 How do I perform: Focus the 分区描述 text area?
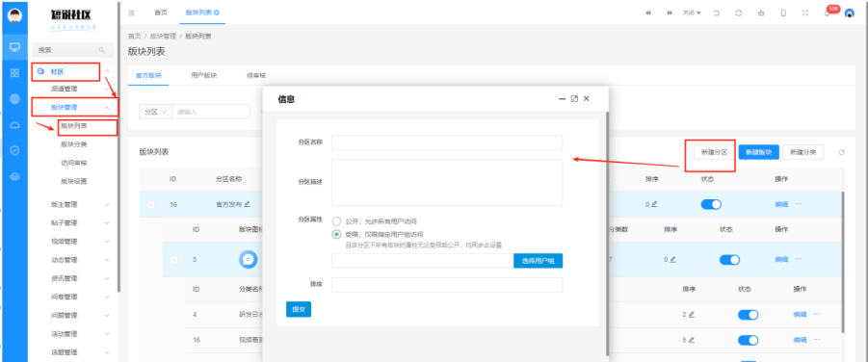[x=447, y=183]
